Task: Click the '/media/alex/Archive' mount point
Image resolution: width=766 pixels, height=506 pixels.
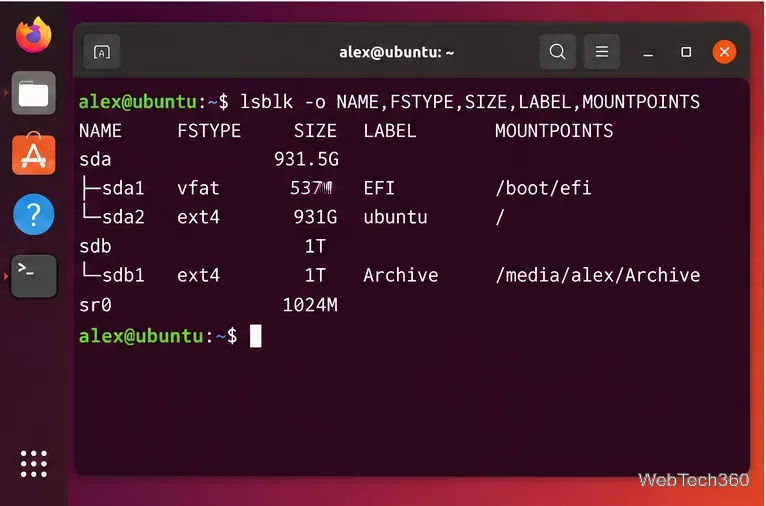Action: click(x=597, y=275)
